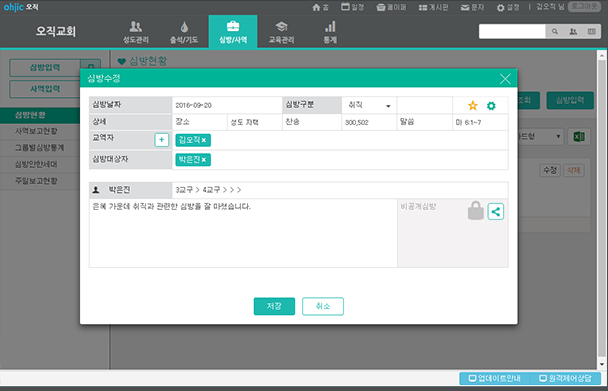Click the 장소 value 성도 자택

[x=254, y=122]
